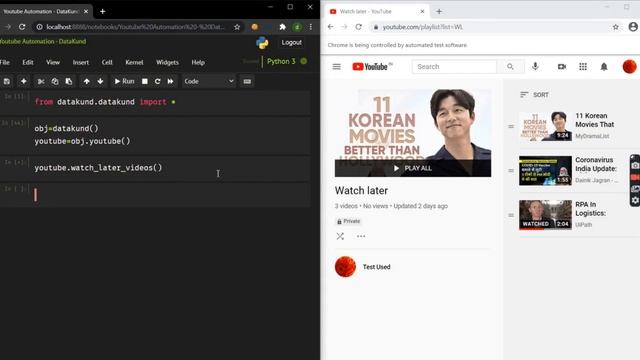Click the magnifying glass search button

pos(510,67)
